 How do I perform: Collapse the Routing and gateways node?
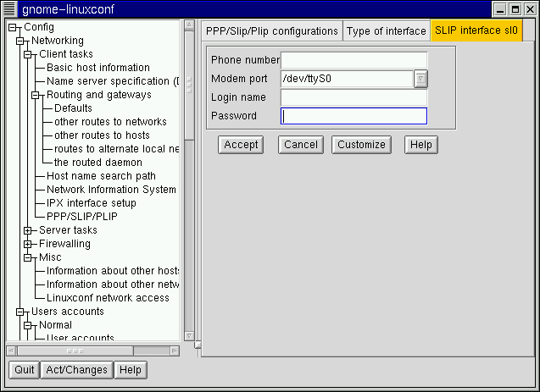[36, 95]
